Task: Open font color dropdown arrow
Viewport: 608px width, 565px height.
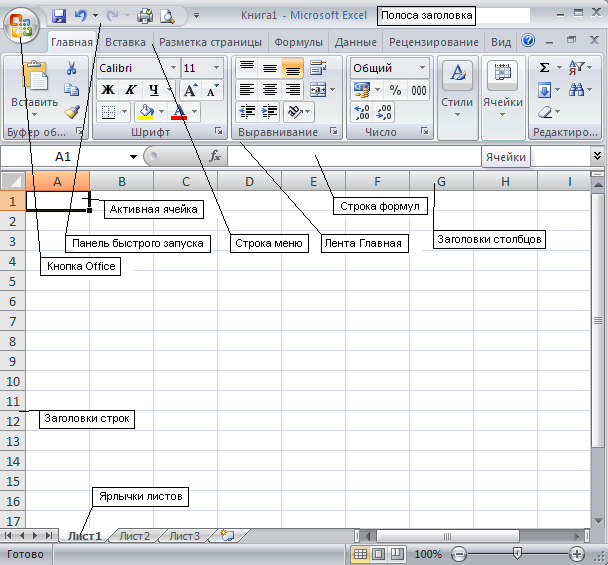Action: pyautogui.click(x=195, y=112)
